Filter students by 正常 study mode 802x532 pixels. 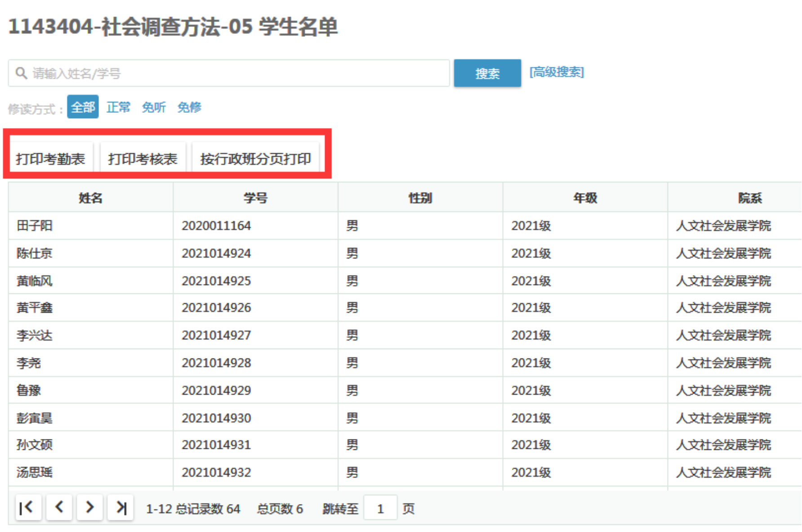(118, 107)
